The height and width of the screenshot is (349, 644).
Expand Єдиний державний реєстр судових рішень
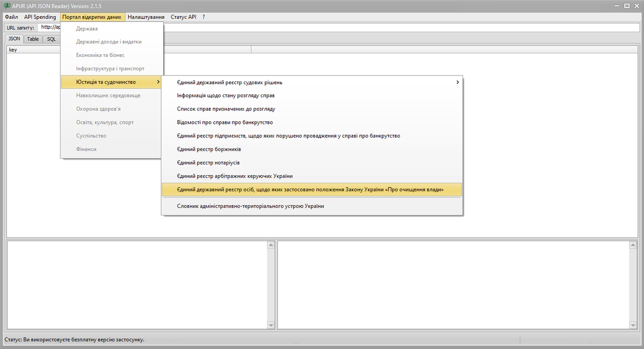tap(312, 82)
